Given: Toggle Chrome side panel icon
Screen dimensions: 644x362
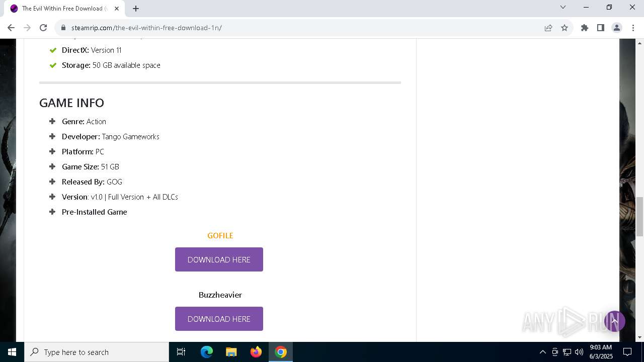Looking at the screenshot, I should tap(601, 28).
